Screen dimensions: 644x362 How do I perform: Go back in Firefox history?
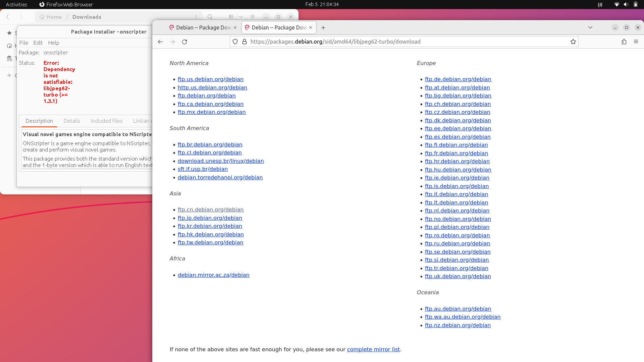click(160, 42)
